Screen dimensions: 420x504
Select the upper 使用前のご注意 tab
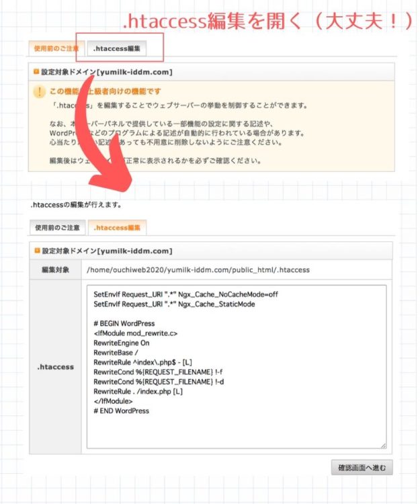56,48
